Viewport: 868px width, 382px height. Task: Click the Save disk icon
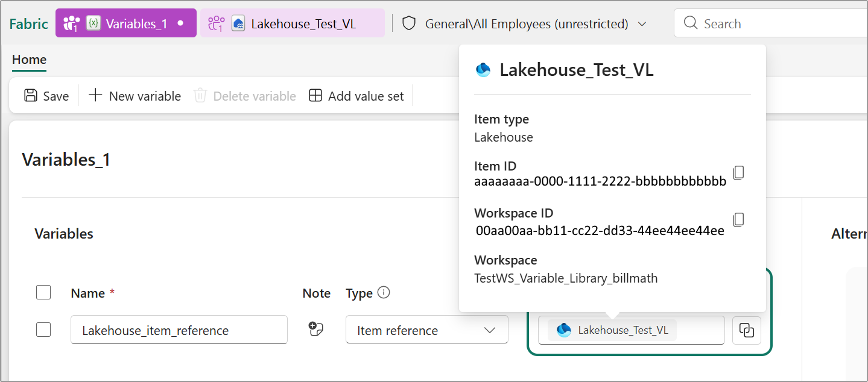[30, 96]
